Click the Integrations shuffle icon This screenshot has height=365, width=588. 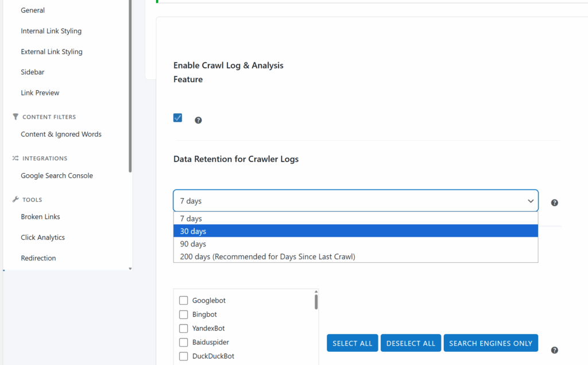tap(16, 158)
